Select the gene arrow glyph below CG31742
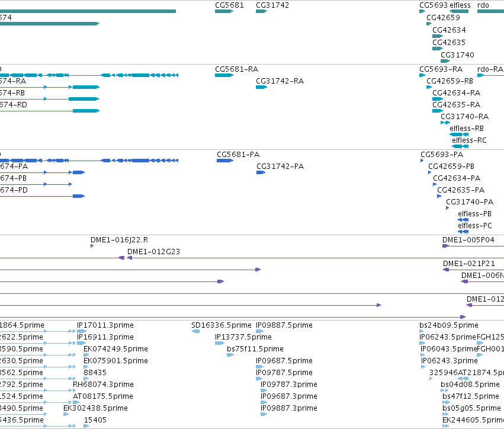Image resolution: width=504 pixels, height=429 pixels. click(261, 11)
